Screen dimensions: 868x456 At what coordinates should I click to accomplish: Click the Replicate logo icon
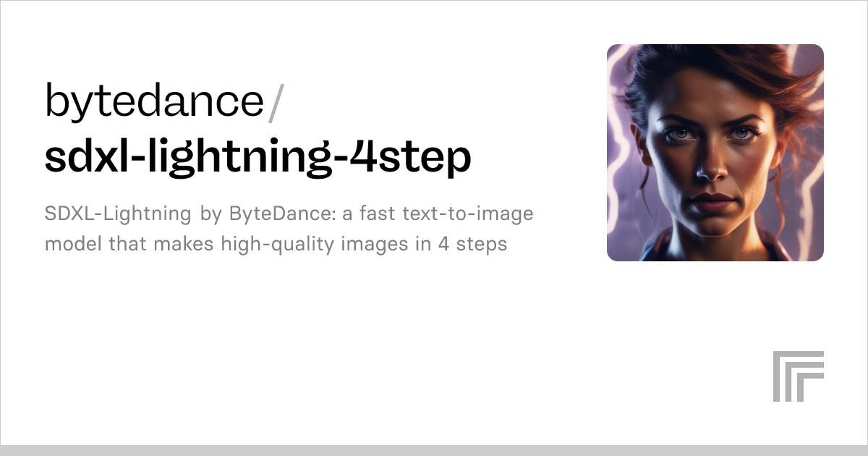[799, 376]
